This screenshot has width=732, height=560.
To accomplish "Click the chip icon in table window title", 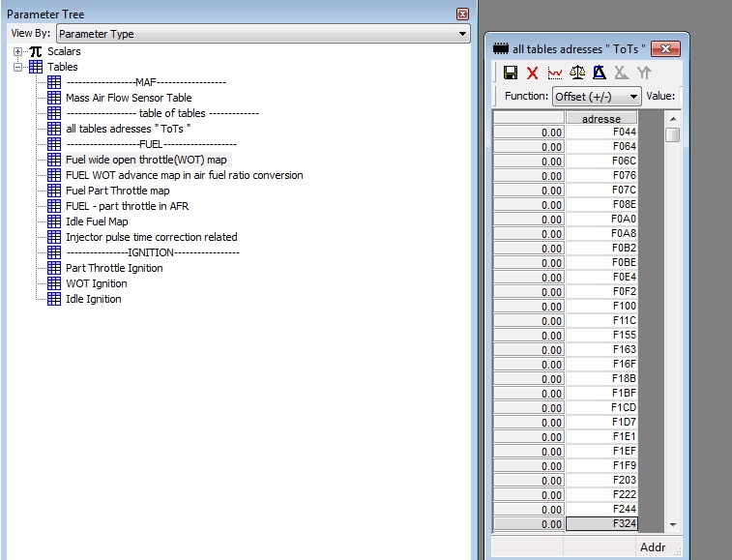I will pos(501,48).
